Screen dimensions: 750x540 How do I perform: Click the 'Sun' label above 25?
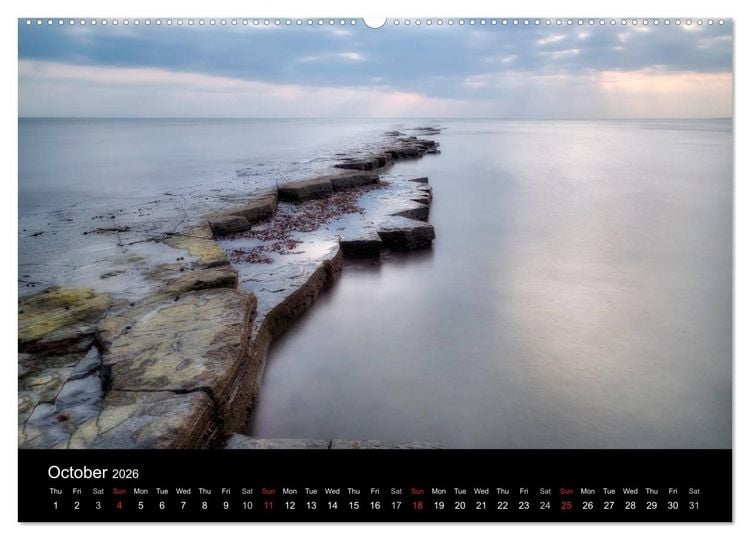(566, 491)
